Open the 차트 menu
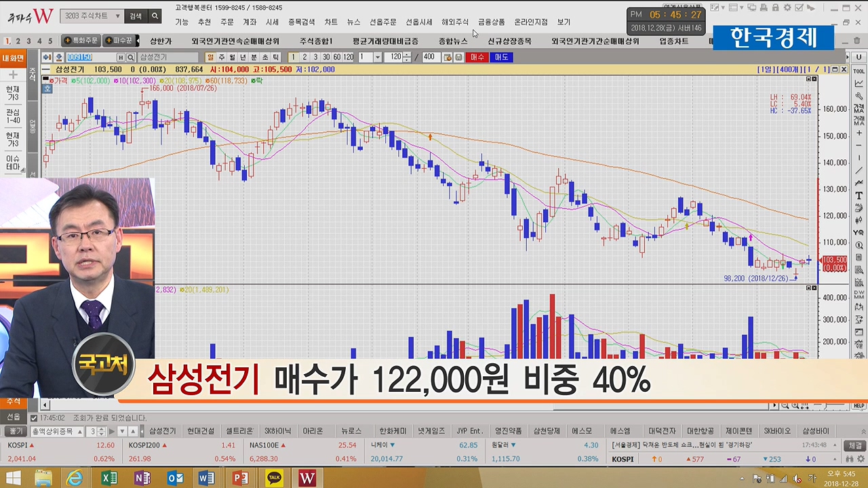 point(330,22)
